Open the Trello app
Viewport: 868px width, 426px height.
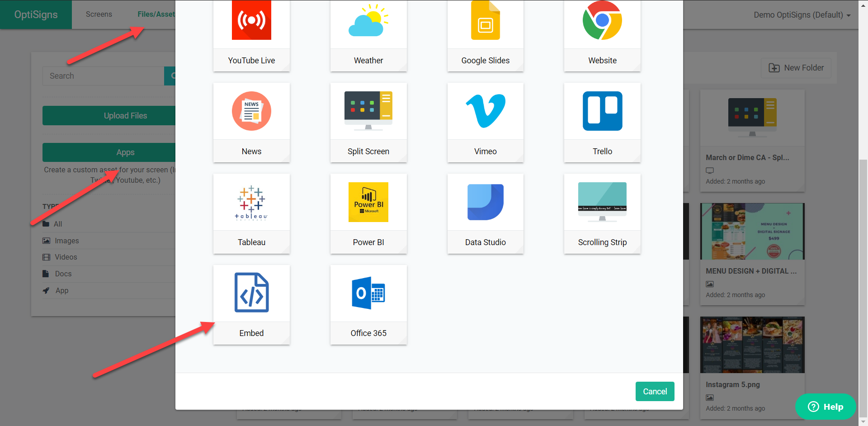point(602,123)
